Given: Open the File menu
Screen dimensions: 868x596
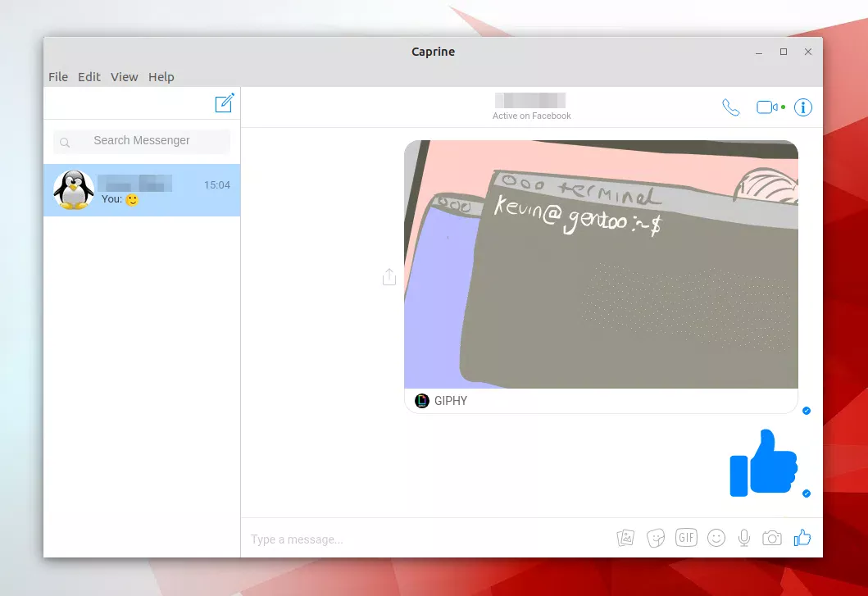Looking at the screenshot, I should [57, 76].
